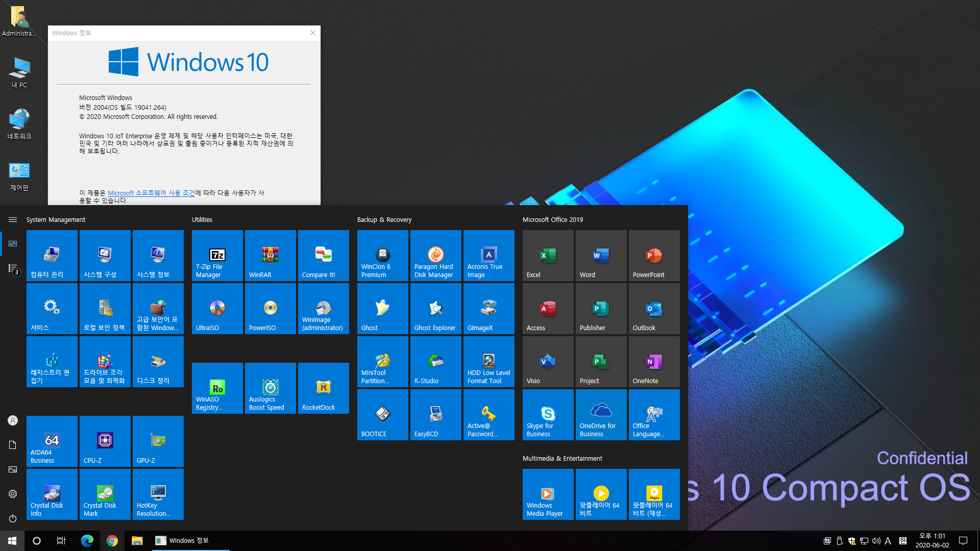Open AIDA64 Business tile

click(x=52, y=441)
